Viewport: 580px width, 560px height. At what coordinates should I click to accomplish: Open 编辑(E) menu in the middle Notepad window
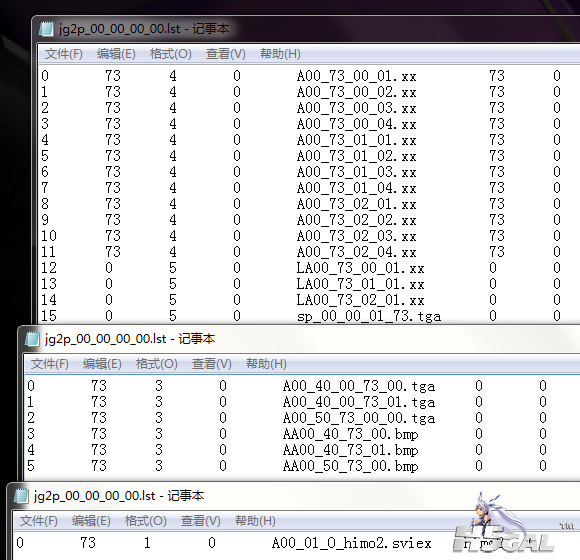click(x=102, y=364)
